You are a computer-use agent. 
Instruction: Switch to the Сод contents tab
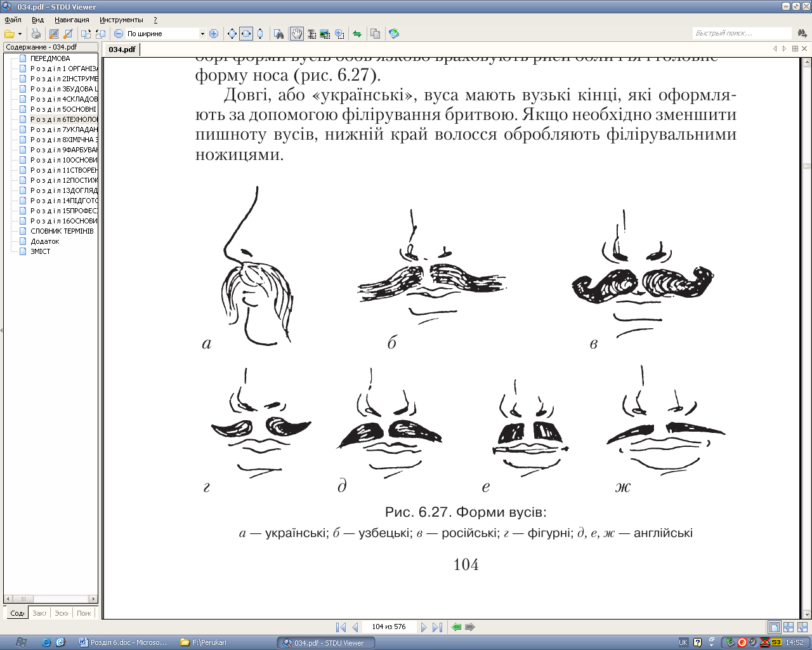(17, 613)
